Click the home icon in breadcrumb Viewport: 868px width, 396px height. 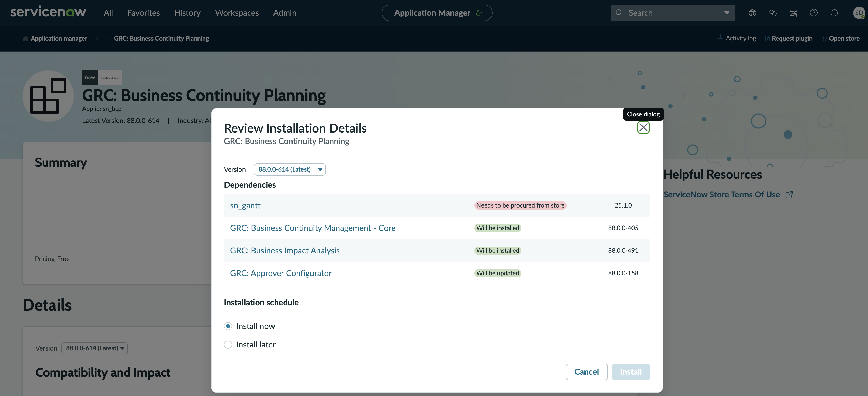tap(26, 39)
